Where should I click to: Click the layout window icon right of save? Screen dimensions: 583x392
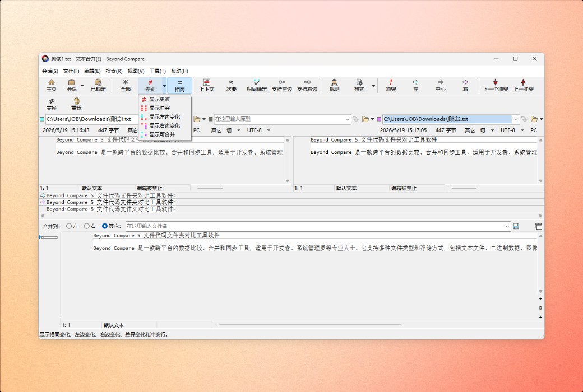tap(538, 226)
